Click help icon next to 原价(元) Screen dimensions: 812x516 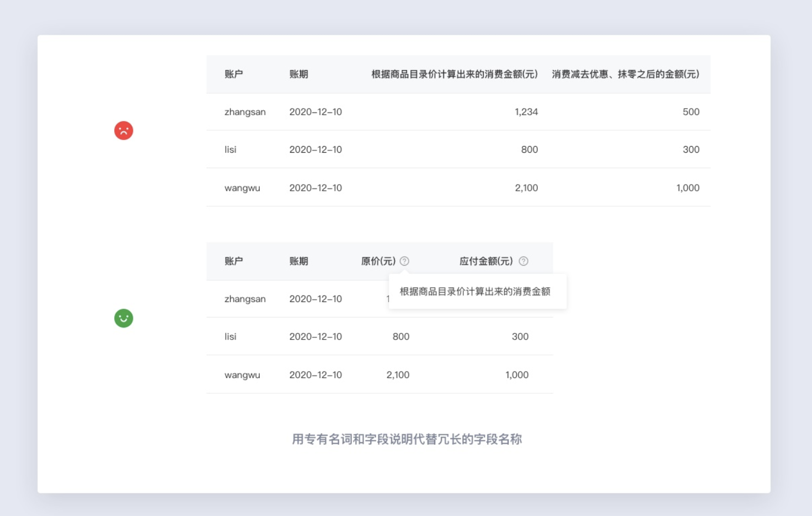click(x=404, y=261)
